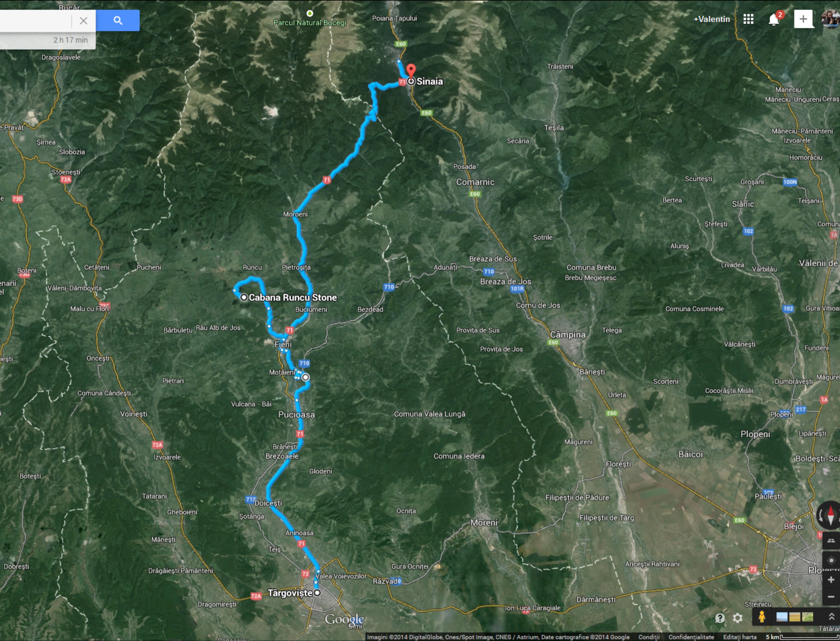Click the Editați harta link
The image size is (840, 641).
point(740,637)
